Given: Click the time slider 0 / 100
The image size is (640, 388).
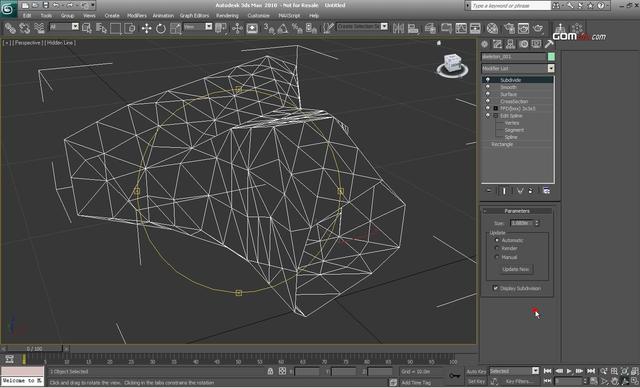Looking at the screenshot, I should click(34, 349).
